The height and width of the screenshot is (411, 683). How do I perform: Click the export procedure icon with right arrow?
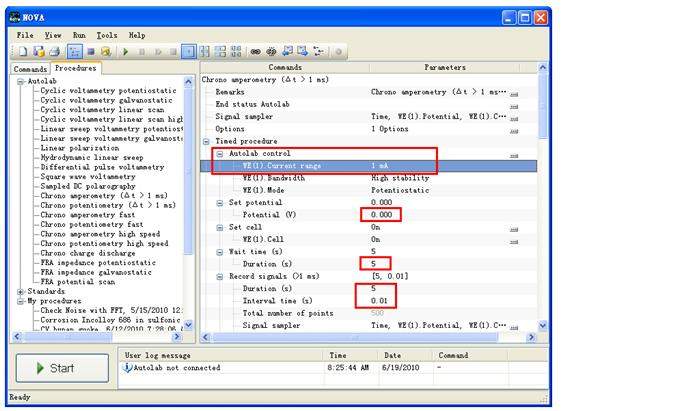(x=302, y=52)
